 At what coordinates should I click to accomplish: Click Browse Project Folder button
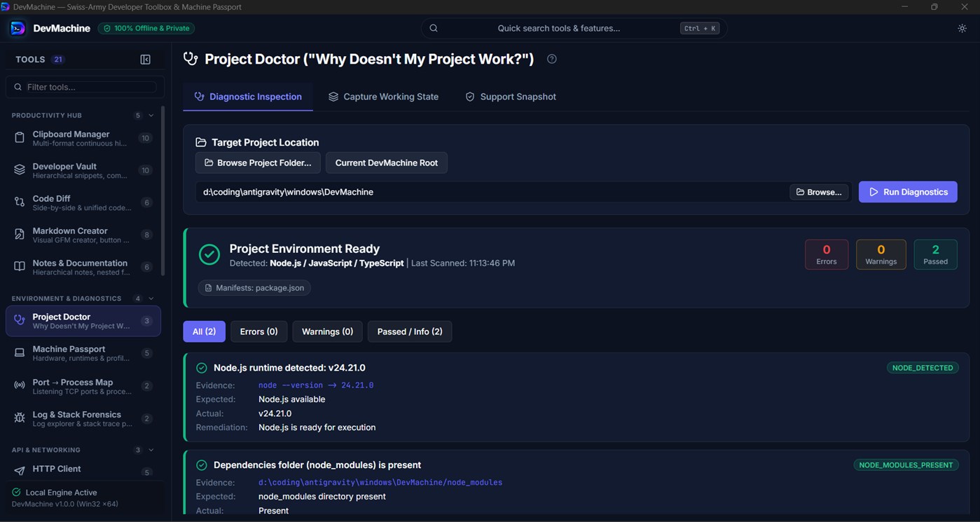pyautogui.click(x=258, y=163)
